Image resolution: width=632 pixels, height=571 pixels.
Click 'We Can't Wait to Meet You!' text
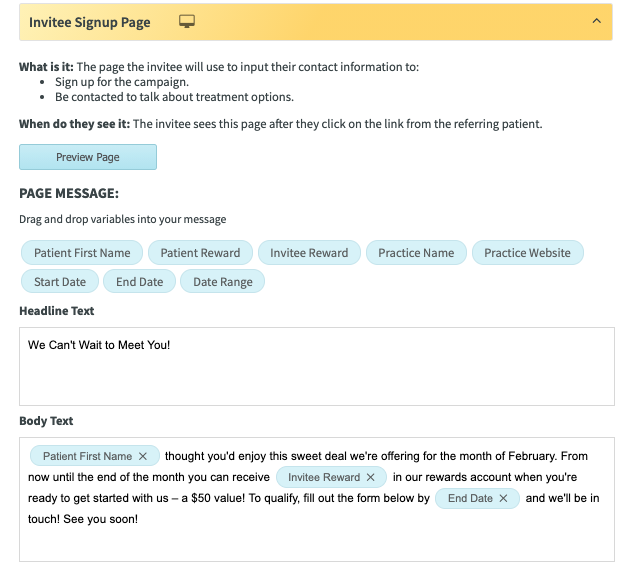click(x=99, y=345)
